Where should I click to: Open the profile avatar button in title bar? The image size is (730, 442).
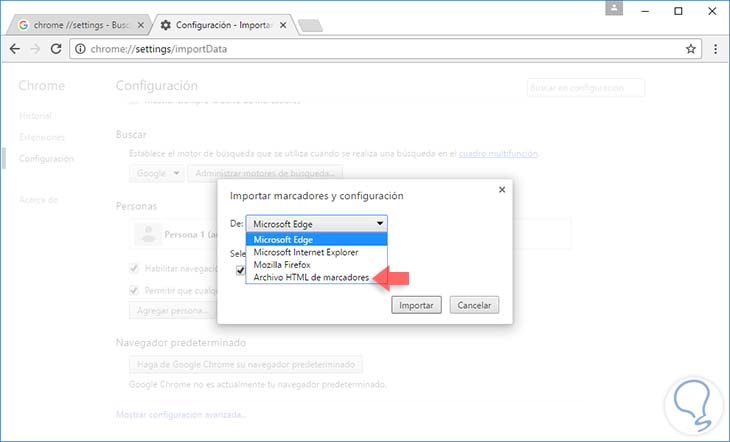click(614, 8)
